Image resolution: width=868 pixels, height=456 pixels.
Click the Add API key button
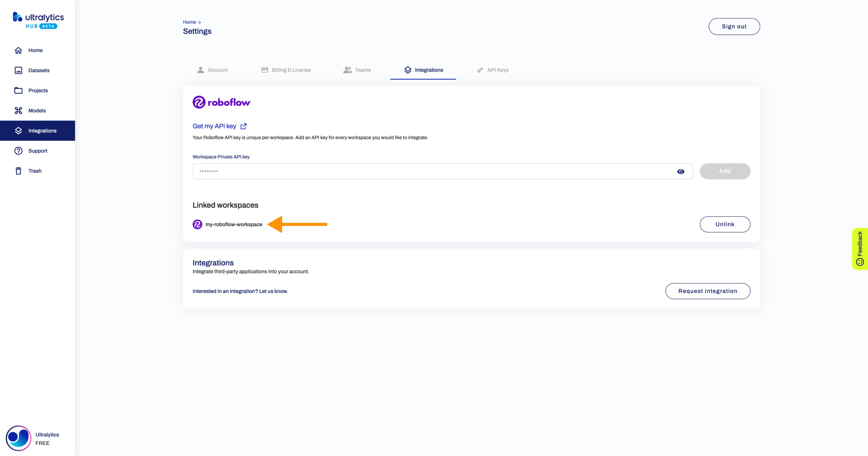pyautogui.click(x=725, y=171)
